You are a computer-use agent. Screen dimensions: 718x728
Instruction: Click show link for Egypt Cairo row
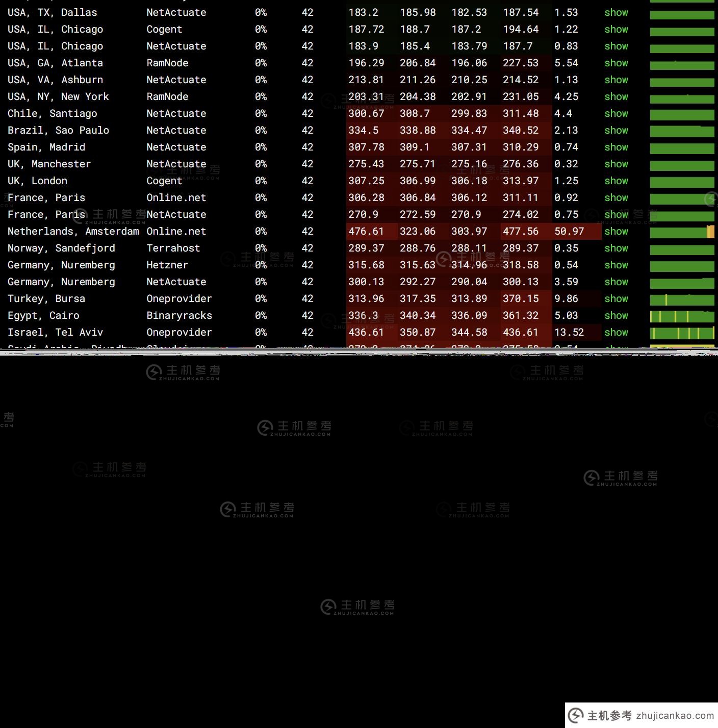click(616, 315)
